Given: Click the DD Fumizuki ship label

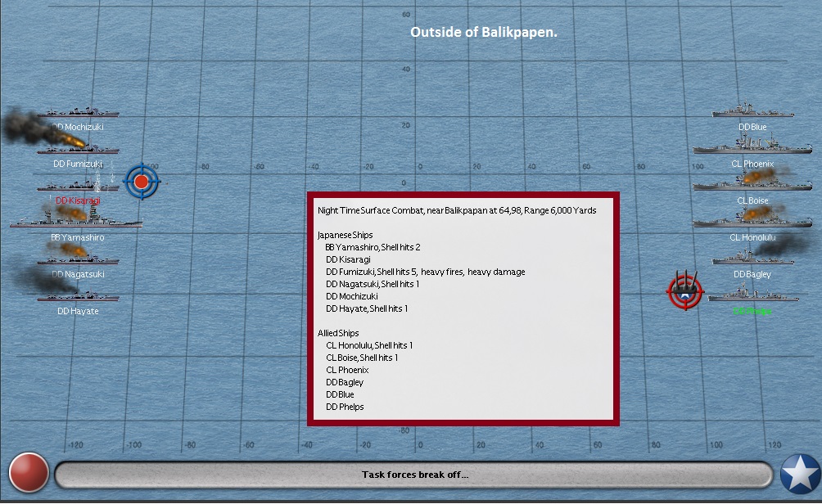Looking at the screenshot, I should (78, 164).
